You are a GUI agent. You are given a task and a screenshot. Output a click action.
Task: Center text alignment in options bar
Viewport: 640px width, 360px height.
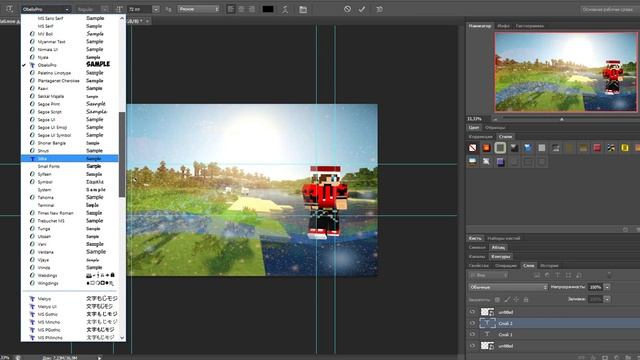tap(241, 9)
